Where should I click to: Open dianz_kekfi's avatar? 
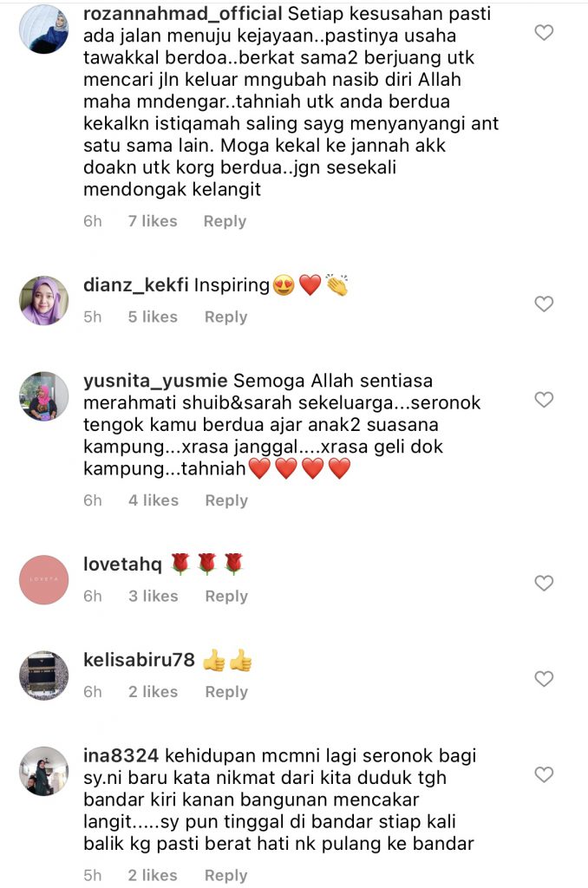coord(44,301)
